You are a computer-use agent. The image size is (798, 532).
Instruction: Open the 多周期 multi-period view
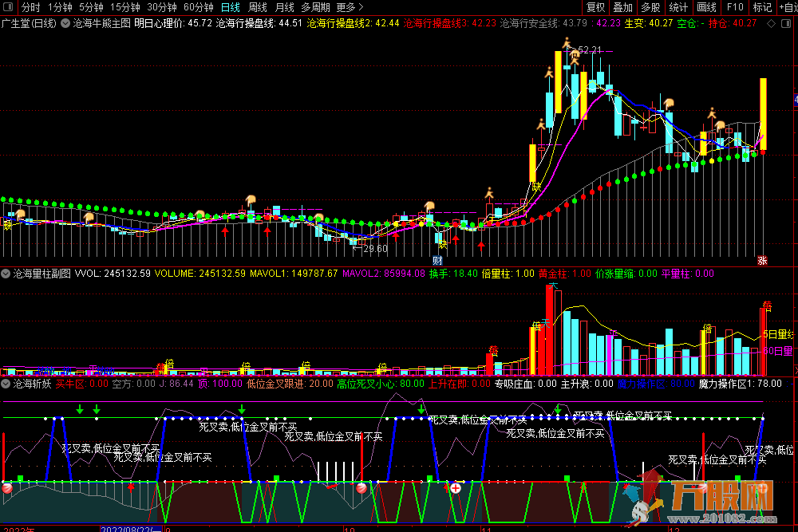coord(315,7)
